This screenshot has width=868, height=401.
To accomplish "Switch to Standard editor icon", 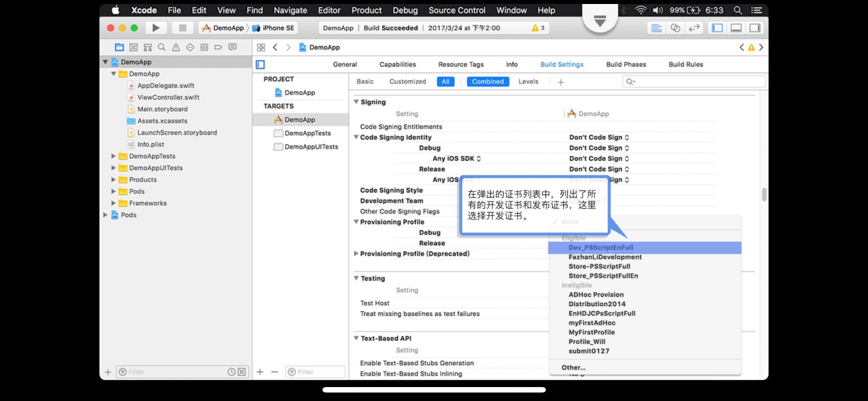I will (x=656, y=28).
